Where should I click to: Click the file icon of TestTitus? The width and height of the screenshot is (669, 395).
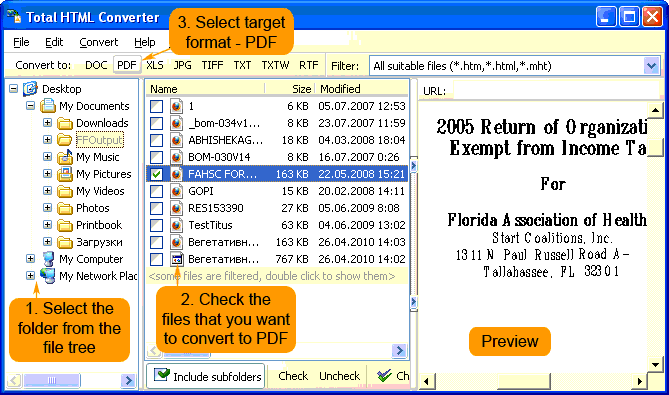point(176,225)
